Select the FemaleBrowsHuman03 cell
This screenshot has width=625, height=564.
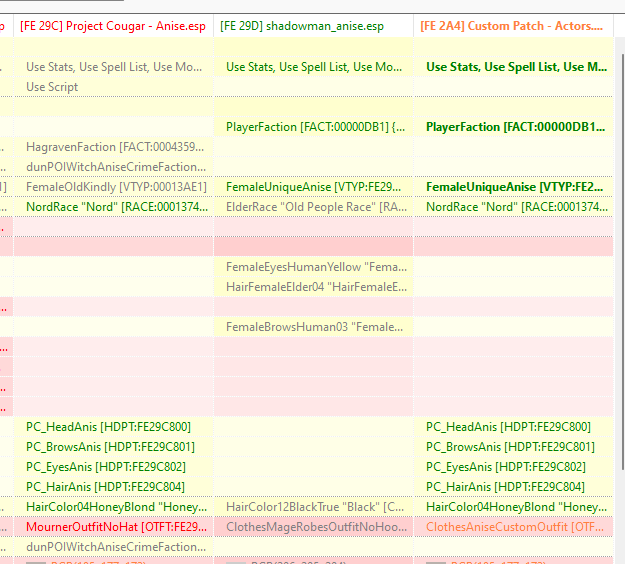coord(313,327)
